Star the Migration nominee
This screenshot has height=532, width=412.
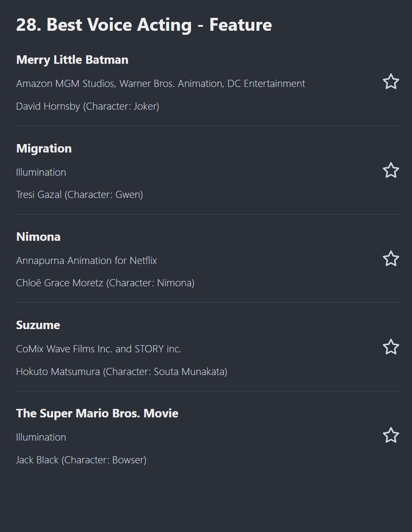point(391,170)
